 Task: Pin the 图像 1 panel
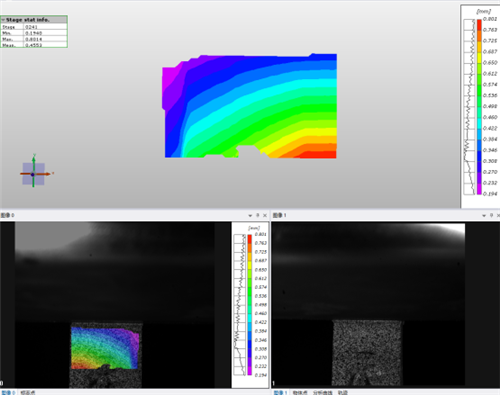coord(491,216)
